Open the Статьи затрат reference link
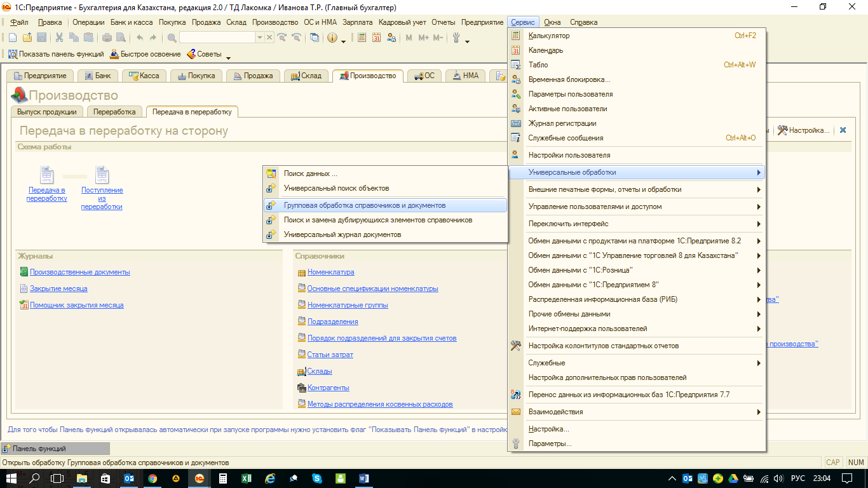This screenshot has height=488, width=868. pos(330,355)
